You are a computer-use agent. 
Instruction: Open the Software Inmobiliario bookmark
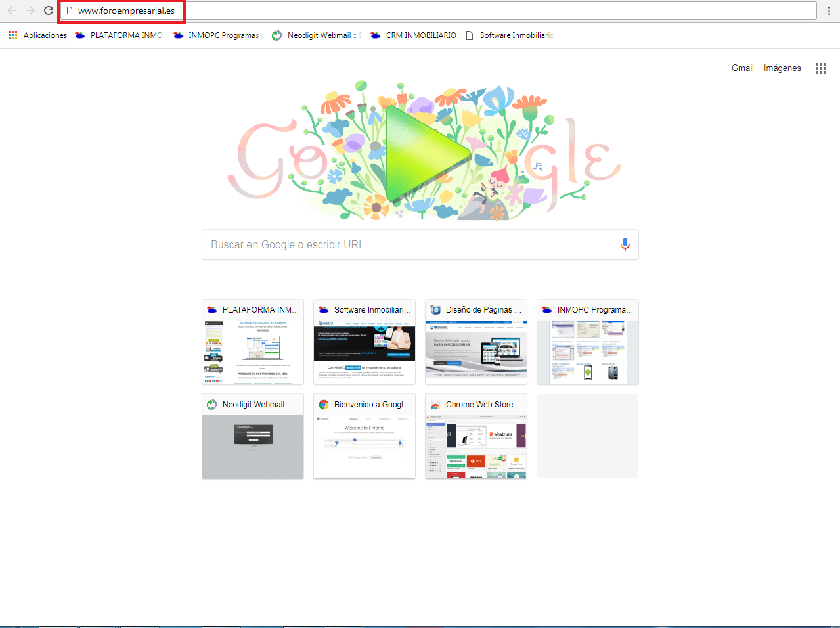(510, 35)
